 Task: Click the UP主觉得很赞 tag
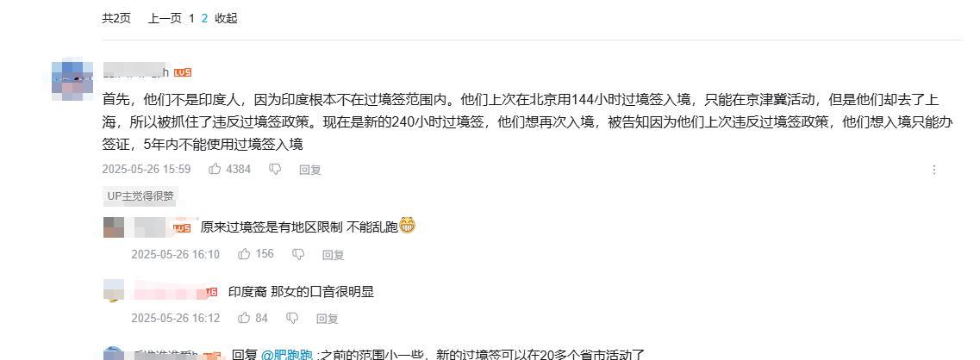(140, 196)
